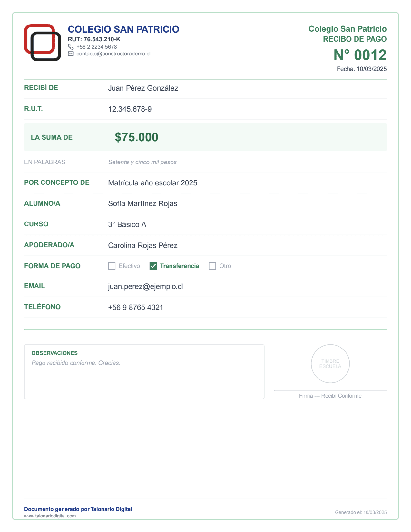Click the Talonario Digital footer text
The height and width of the screenshot is (532, 411).
pos(111,509)
